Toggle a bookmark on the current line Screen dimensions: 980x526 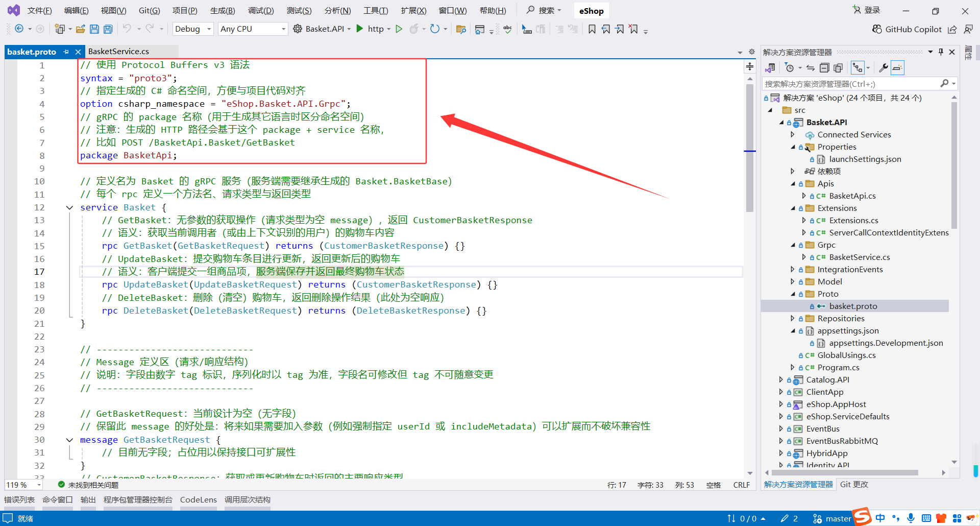592,29
